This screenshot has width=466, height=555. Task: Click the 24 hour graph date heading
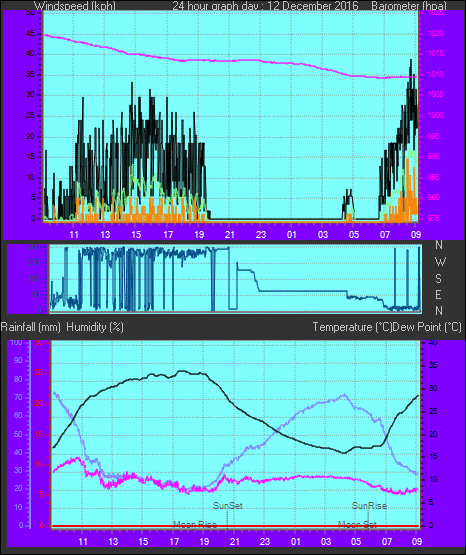click(x=265, y=6)
